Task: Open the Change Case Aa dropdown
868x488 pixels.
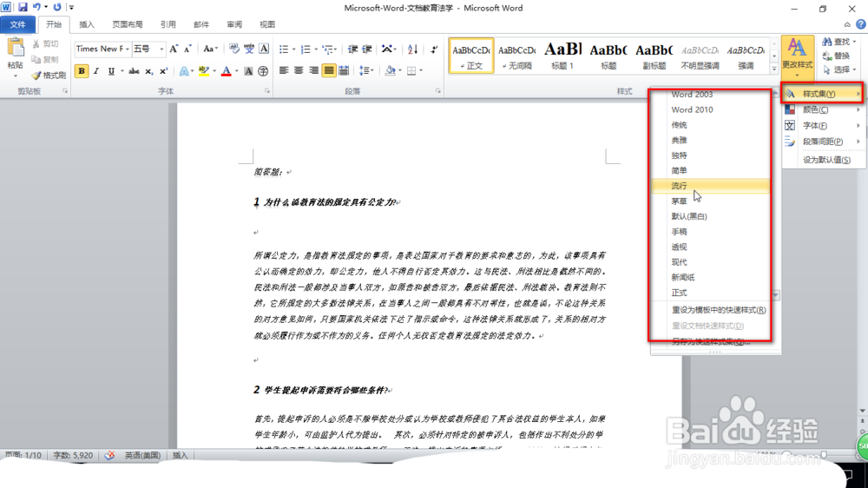Action: (210, 49)
